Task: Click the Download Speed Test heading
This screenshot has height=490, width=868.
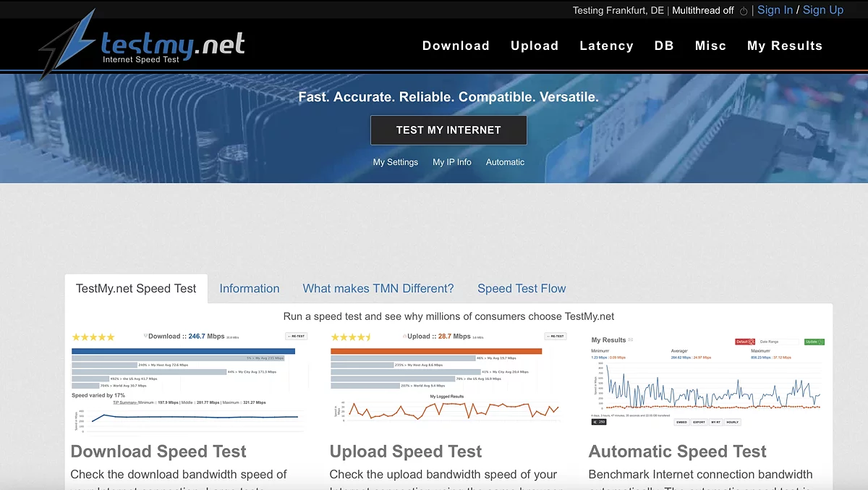Action: [158, 452]
